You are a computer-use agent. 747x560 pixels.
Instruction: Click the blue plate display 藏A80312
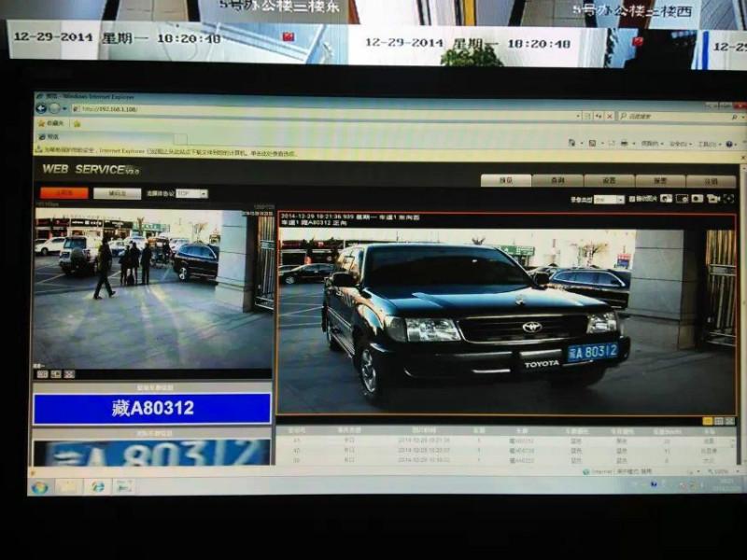tap(152, 408)
